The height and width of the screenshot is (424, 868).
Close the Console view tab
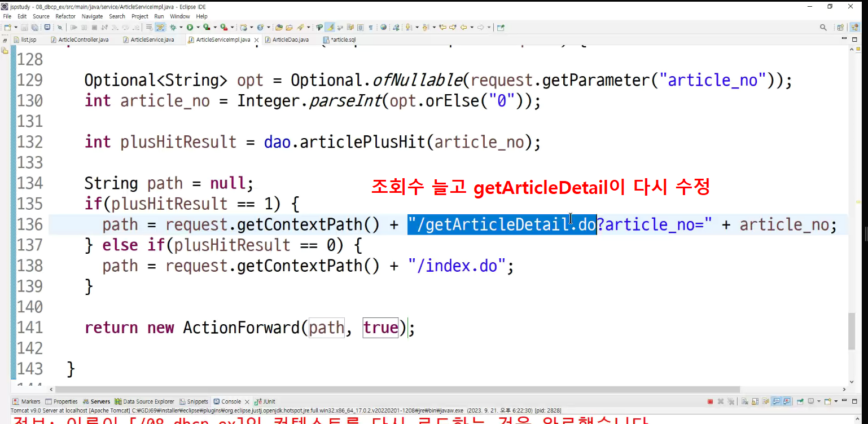(247, 401)
